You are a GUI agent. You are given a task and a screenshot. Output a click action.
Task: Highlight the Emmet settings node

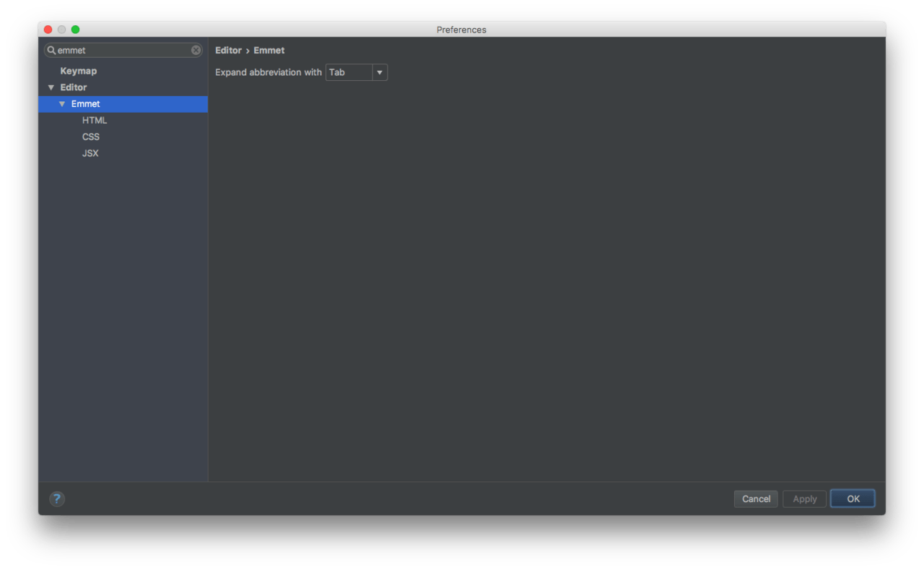(x=85, y=103)
